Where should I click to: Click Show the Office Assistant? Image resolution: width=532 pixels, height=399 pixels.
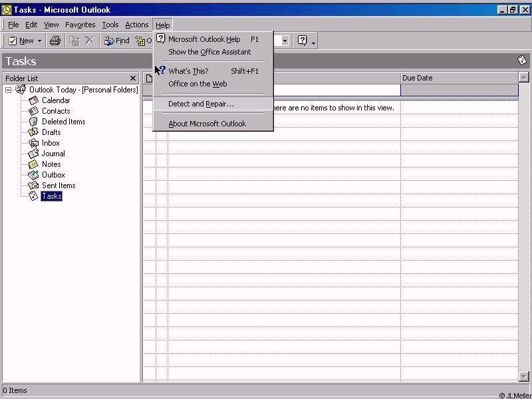pos(209,52)
